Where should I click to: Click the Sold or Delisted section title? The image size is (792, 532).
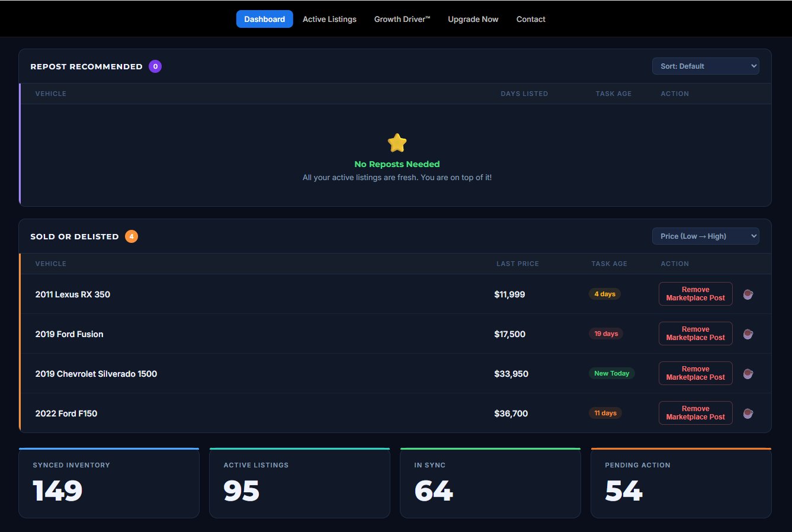tap(75, 236)
